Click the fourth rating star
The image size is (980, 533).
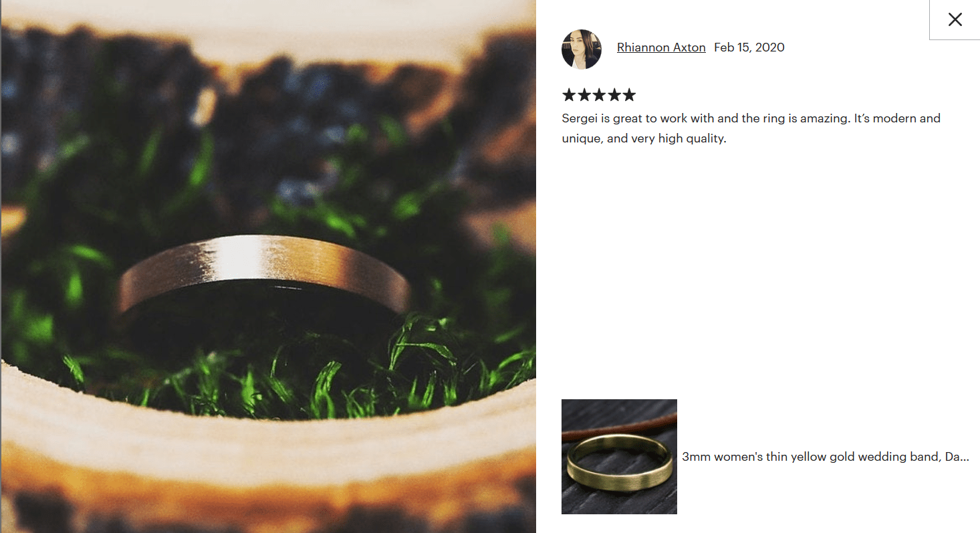tap(614, 95)
